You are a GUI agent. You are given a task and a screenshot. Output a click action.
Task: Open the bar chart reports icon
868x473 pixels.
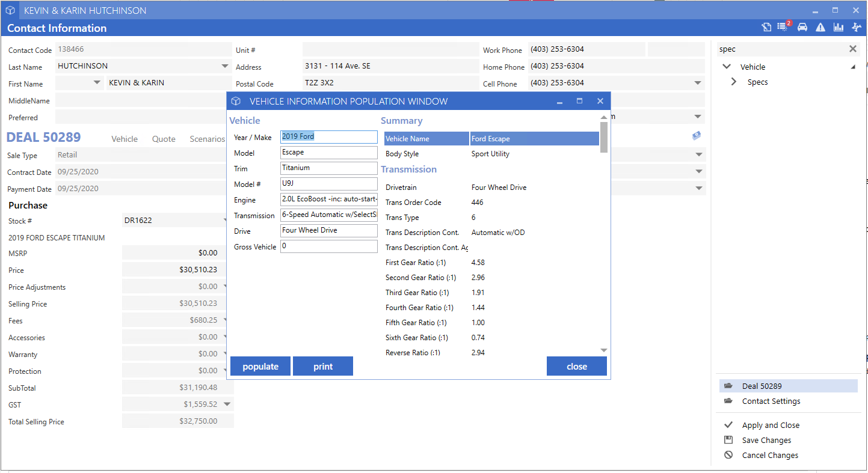(839, 27)
